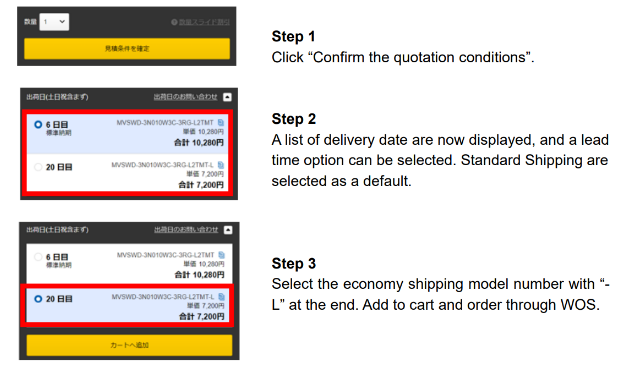Select the selected 20-day radio in Step 3 panel
The width and height of the screenshot is (636, 368).
click(x=38, y=299)
